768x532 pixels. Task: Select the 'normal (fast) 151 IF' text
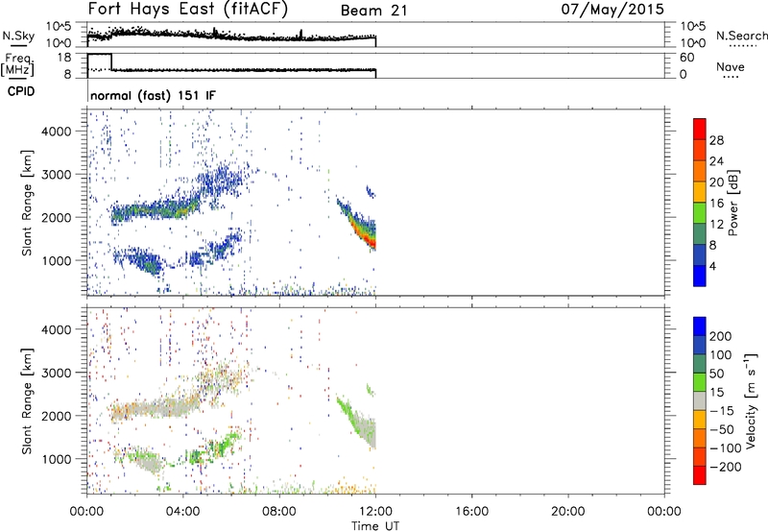tap(153, 95)
